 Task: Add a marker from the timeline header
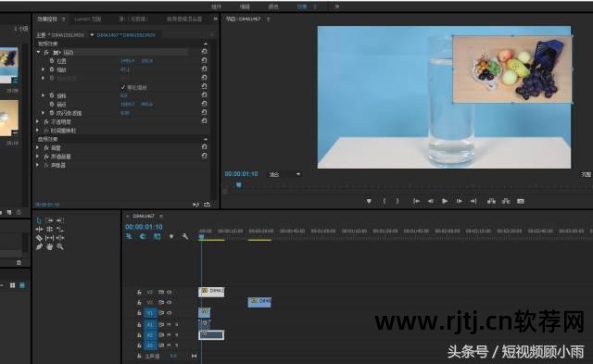[x=171, y=236]
